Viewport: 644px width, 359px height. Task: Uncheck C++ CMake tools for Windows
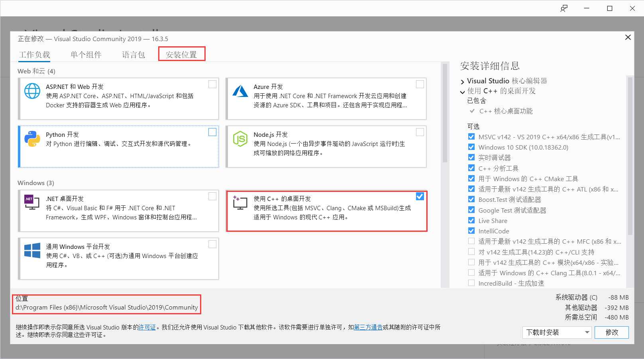coord(471,178)
